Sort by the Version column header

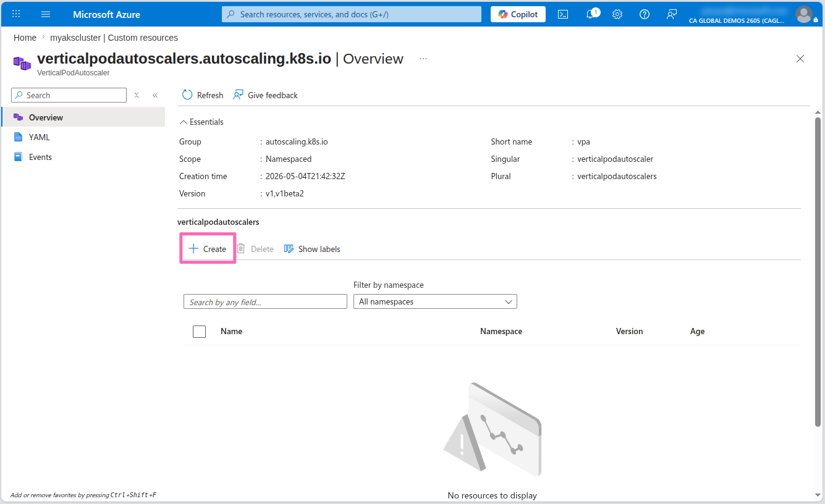point(630,331)
